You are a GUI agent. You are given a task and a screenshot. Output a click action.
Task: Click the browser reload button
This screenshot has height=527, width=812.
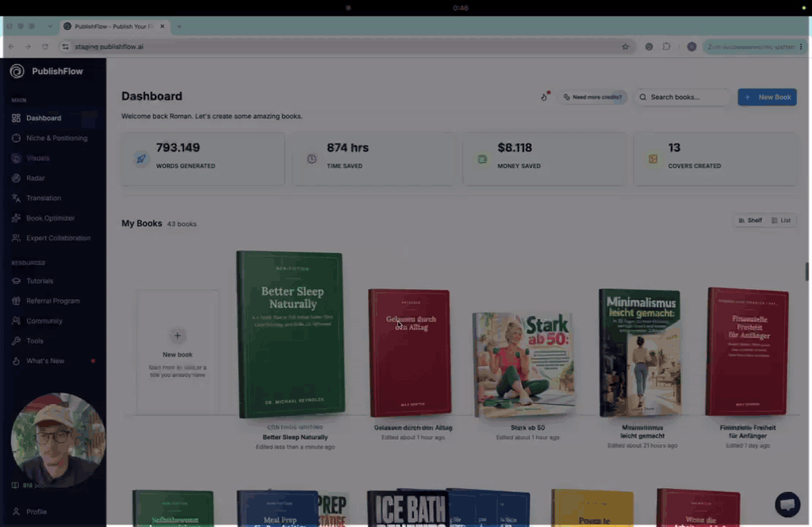click(45, 47)
